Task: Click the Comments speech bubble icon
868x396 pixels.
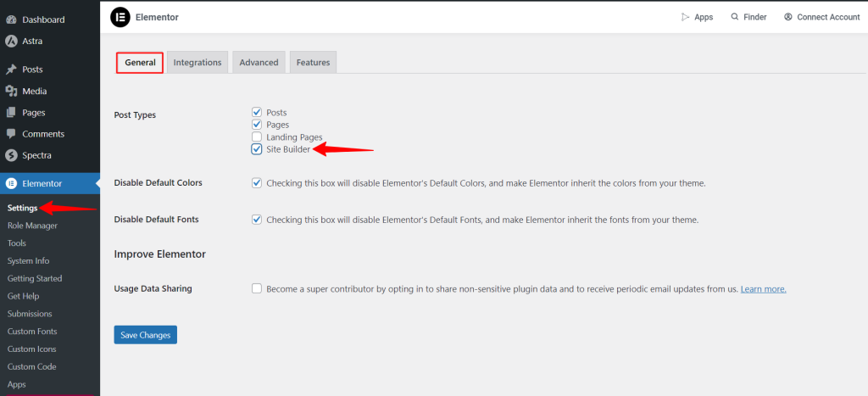Action: [x=10, y=134]
